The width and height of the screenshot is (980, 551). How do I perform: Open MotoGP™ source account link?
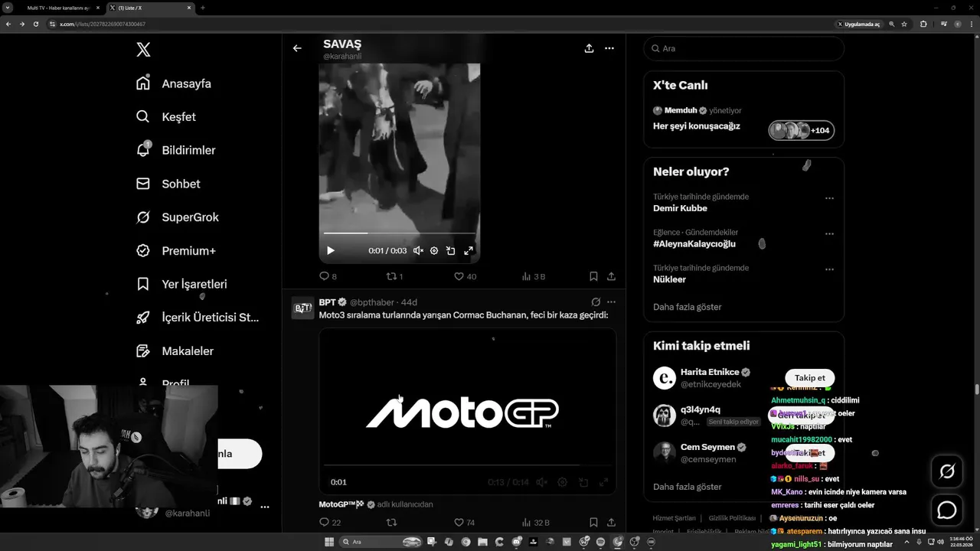[341, 504]
